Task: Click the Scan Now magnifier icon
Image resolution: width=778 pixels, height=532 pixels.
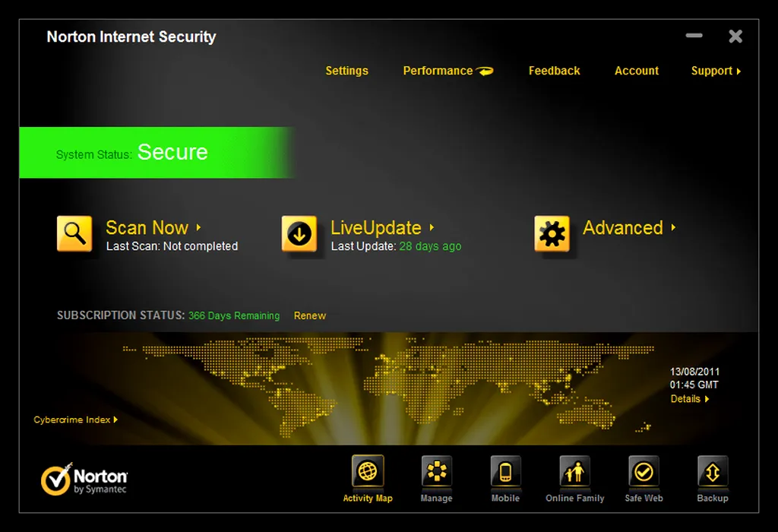Action: pyautogui.click(x=74, y=233)
